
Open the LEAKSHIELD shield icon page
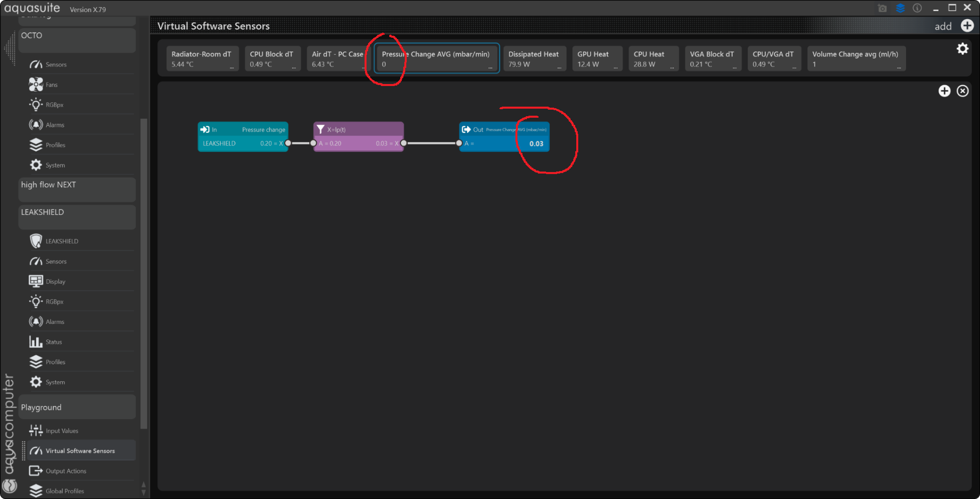[x=81, y=241]
